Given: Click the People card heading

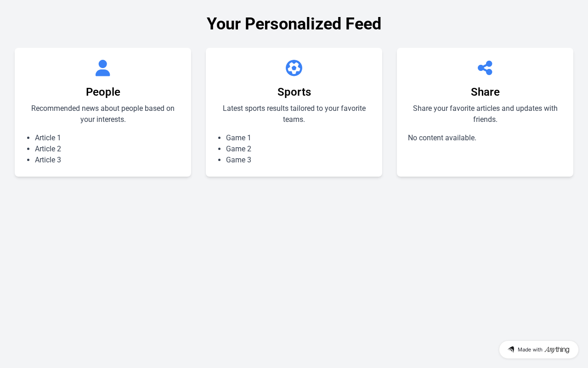Looking at the screenshot, I should click(x=103, y=92).
